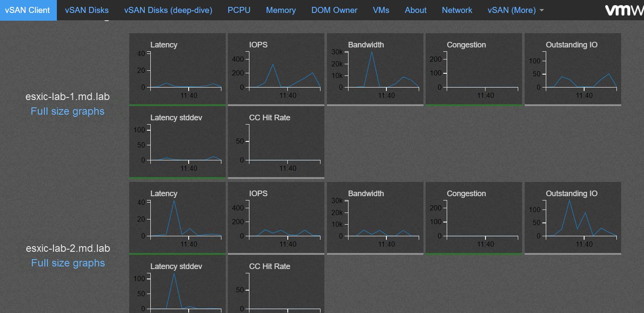The image size is (644, 313).
Task: Open the vSAN Client tab
Action: [x=28, y=10]
